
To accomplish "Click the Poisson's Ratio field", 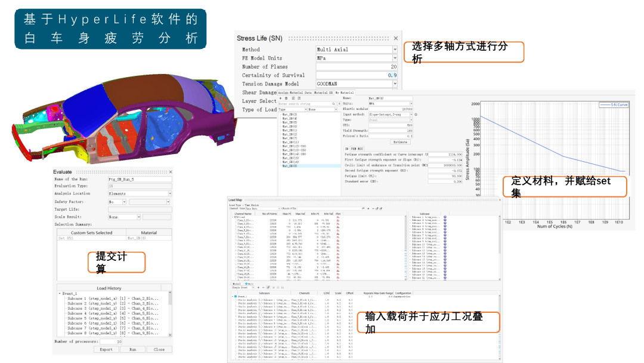I will [390, 136].
